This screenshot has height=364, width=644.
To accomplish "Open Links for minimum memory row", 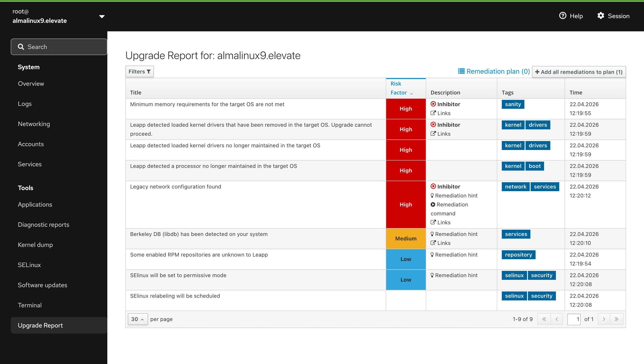I will point(441,113).
